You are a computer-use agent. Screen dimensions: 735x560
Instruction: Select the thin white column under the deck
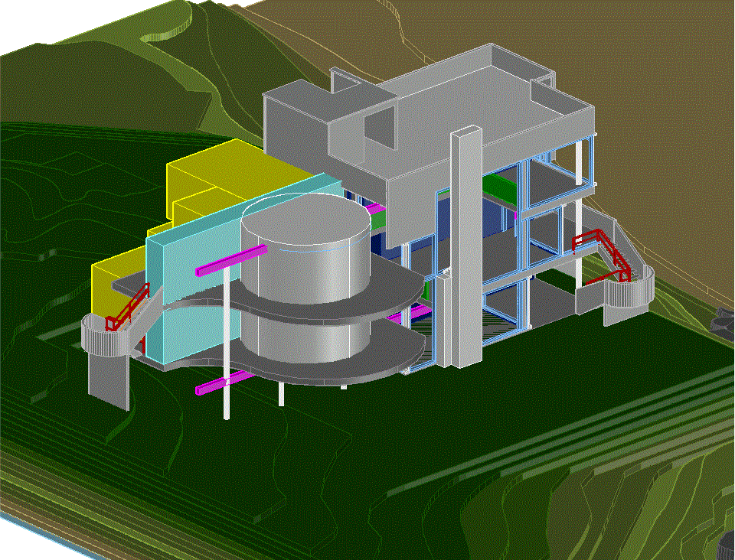227,343
